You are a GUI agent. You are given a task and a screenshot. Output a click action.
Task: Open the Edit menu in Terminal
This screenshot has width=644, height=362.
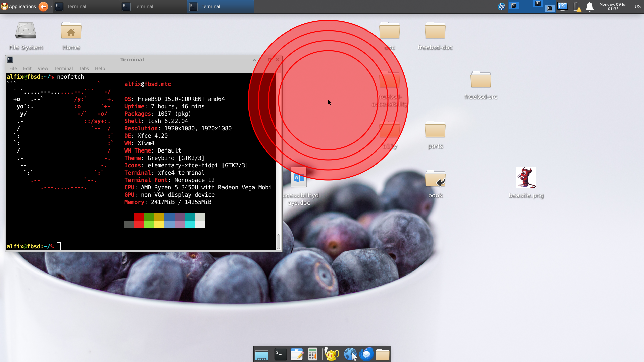coord(27,68)
